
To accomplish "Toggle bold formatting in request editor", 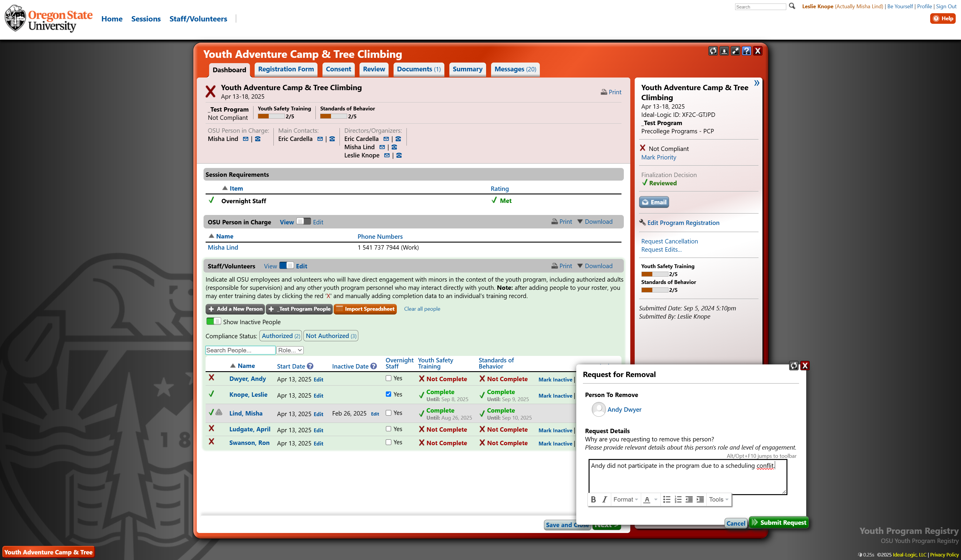I will coord(593,500).
